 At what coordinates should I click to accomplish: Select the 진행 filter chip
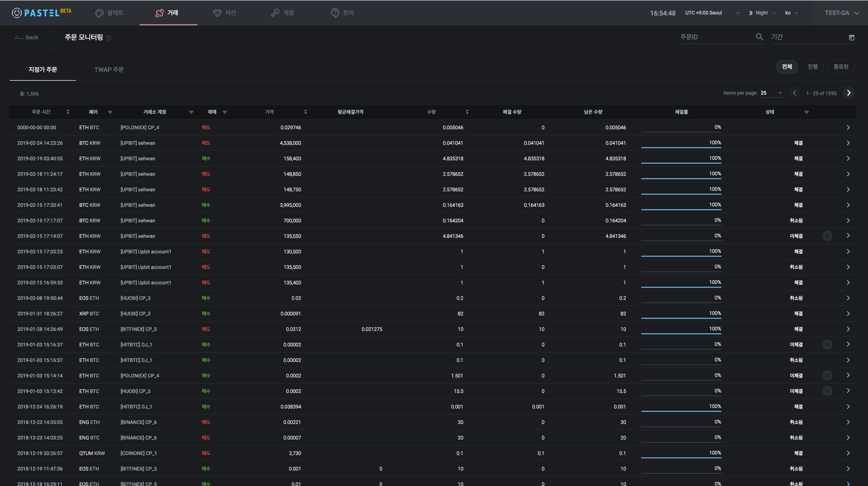tap(812, 67)
